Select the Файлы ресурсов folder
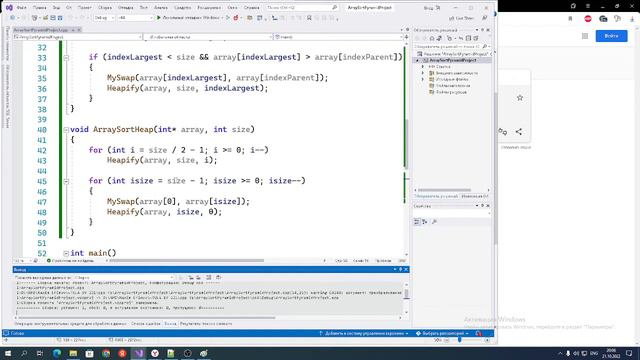Viewport: 640px width, 360px height. tap(448, 92)
